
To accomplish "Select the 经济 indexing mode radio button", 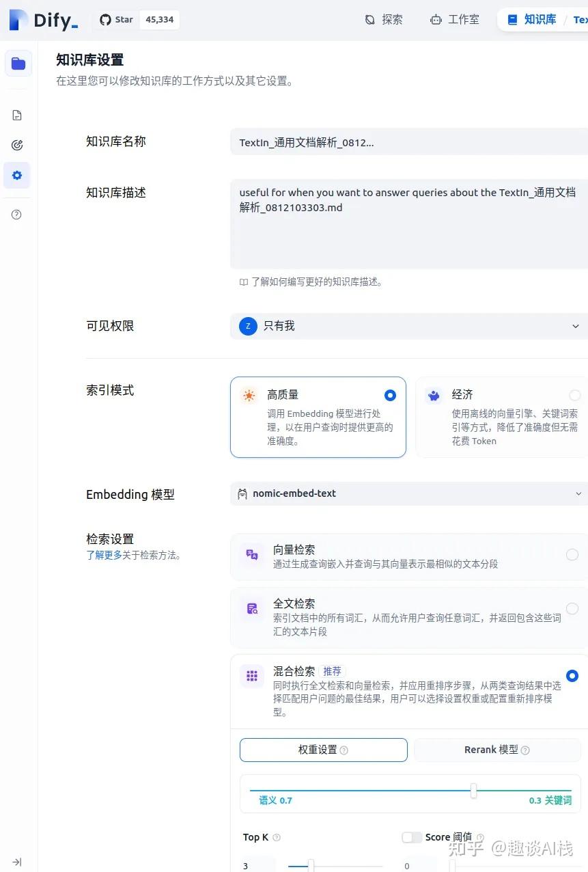I will pyautogui.click(x=575, y=395).
